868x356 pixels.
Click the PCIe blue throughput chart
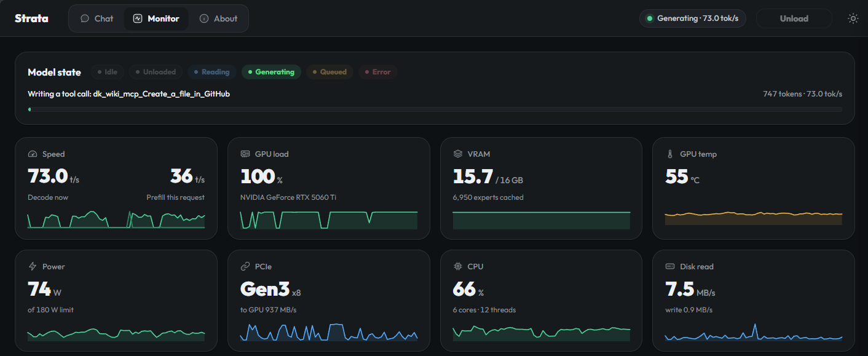[x=329, y=332]
